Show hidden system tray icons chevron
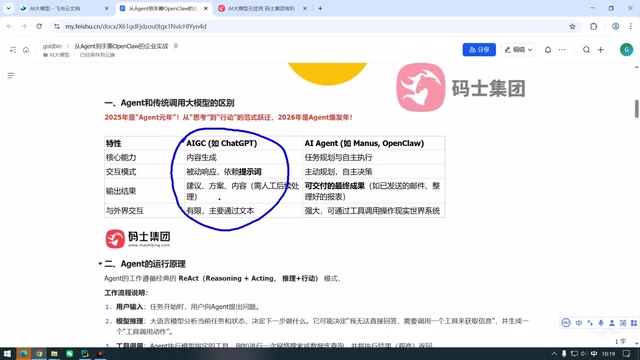This screenshot has height=360, width=640. click(x=554, y=353)
